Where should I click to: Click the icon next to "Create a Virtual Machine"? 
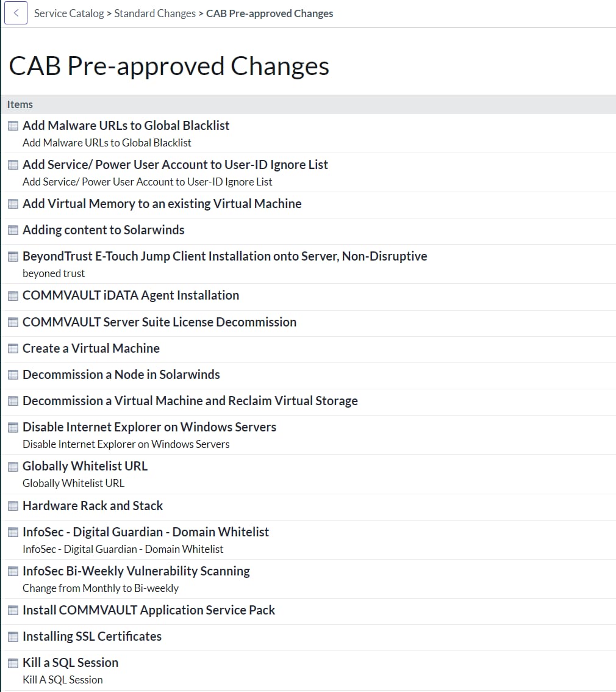pos(13,348)
